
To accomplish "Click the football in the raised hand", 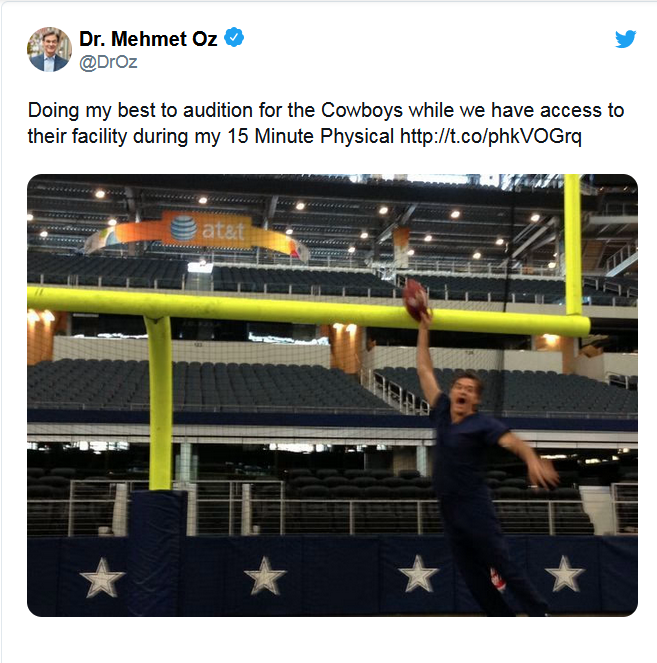I will (415, 297).
